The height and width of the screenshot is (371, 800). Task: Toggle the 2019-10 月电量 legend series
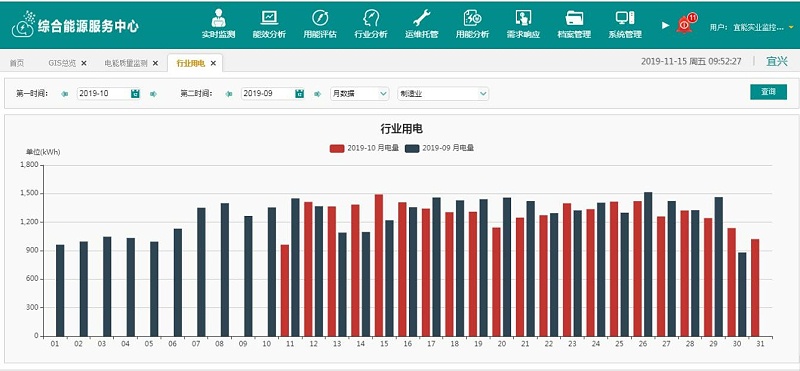(x=364, y=148)
